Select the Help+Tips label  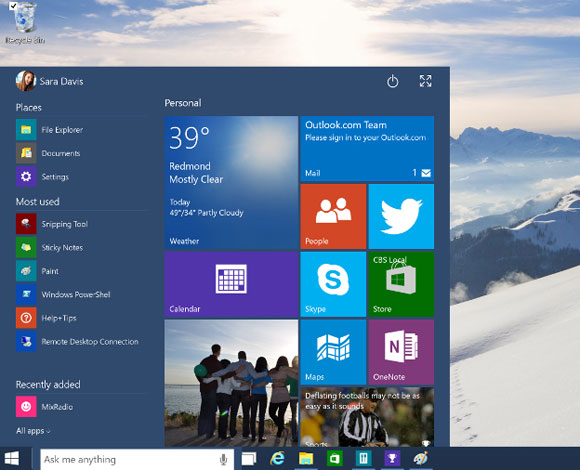click(59, 318)
